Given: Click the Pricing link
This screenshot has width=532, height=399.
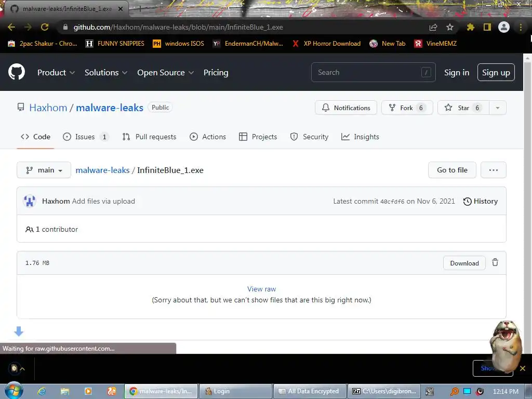Looking at the screenshot, I should click(216, 73).
